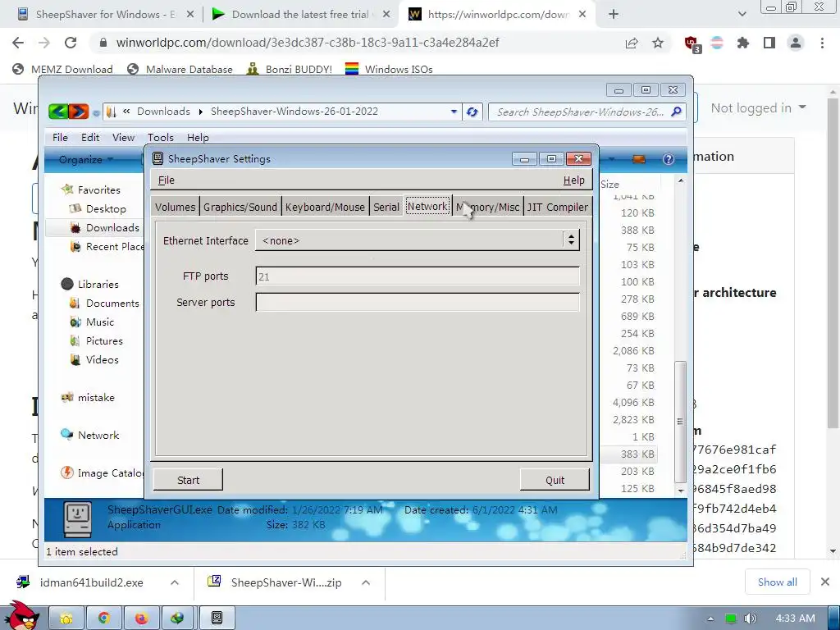Open options arrow for idman641build2.exe download
This screenshot has width=840, height=630.
click(174, 582)
